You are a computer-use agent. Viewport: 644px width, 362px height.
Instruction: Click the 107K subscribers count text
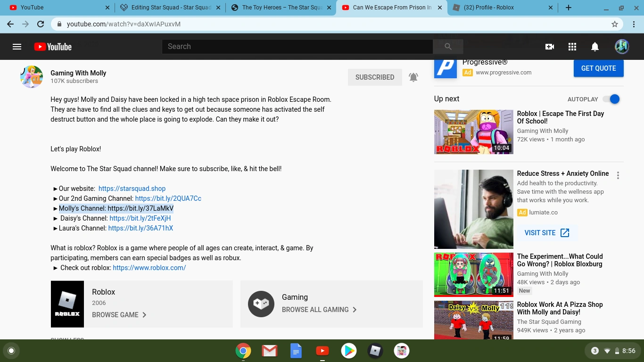(x=74, y=81)
